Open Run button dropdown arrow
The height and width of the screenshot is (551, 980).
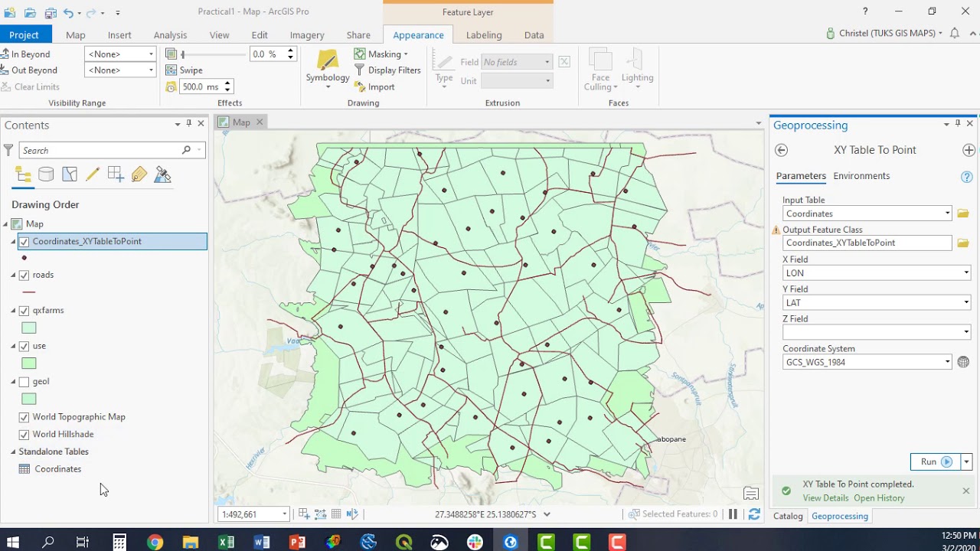966,461
